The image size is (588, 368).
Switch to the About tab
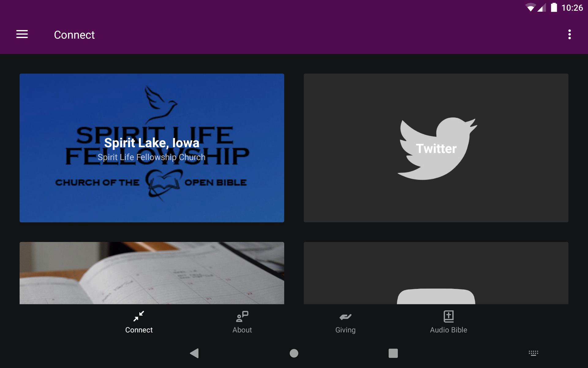pos(242,322)
